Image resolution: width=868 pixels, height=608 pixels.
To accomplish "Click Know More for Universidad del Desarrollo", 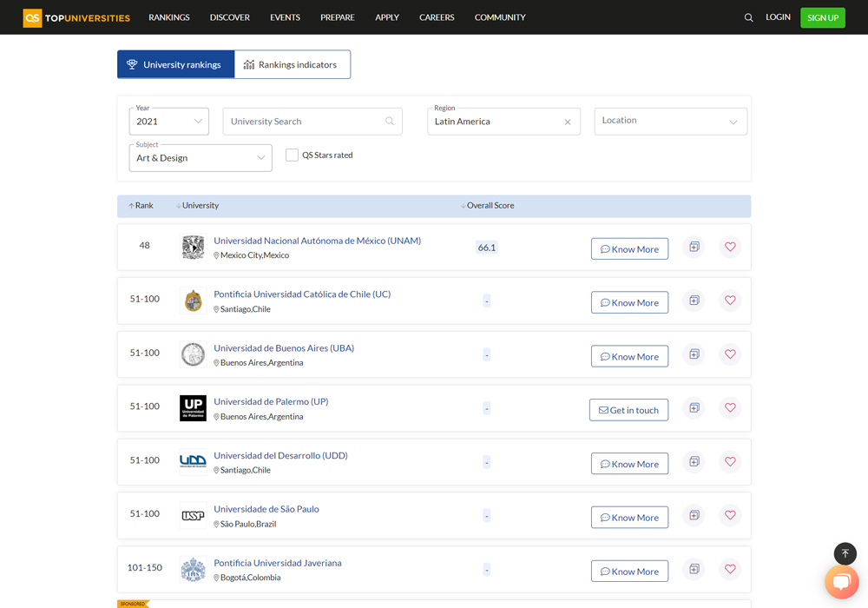I will pyautogui.click(x=629, y=464).
